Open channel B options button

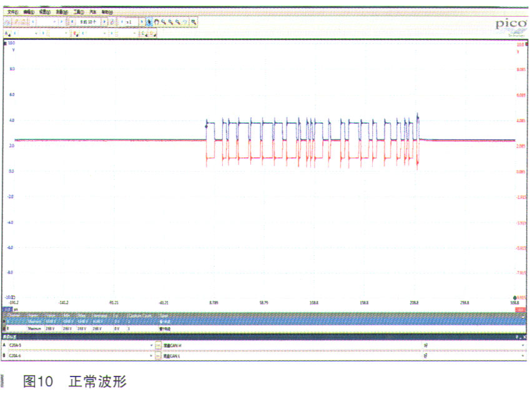tap(77, 34)
